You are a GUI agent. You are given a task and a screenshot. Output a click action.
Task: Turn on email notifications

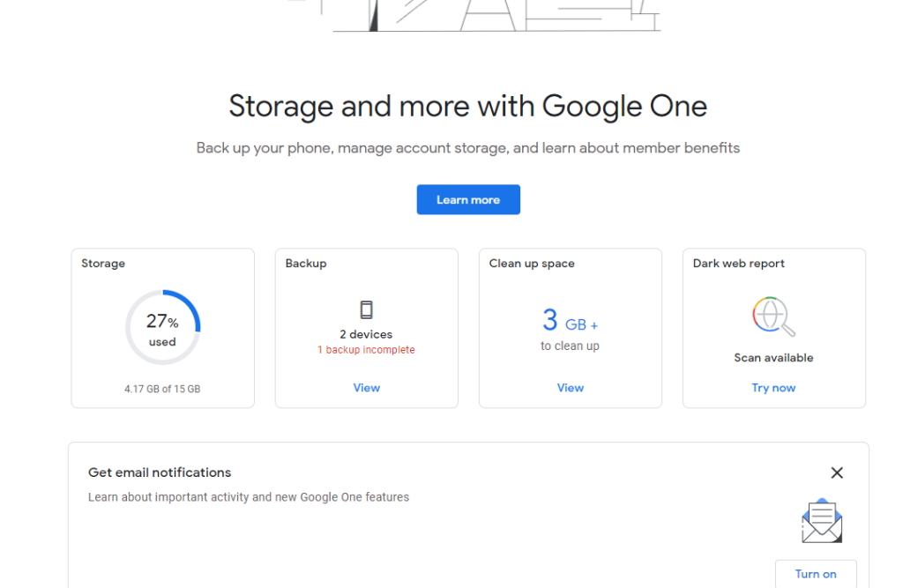pyautogui.click(x=815, y=574)
